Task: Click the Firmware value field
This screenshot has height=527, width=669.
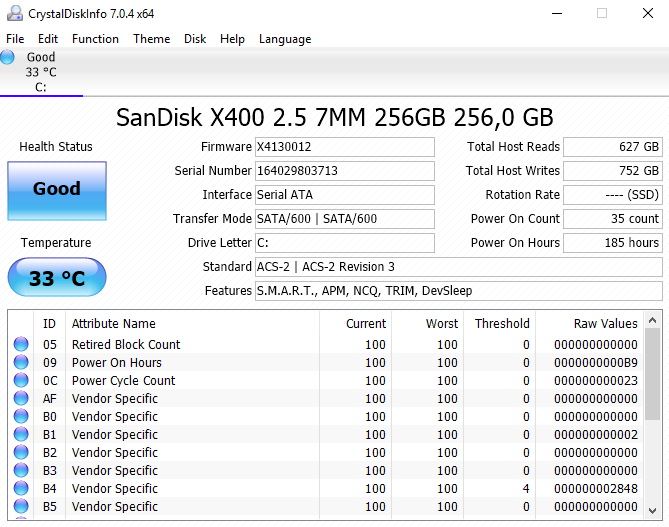Action: [x=344, y=147]
